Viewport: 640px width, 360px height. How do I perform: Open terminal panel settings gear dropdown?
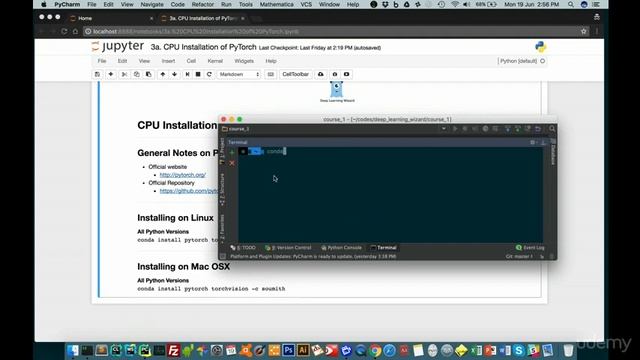(533, 142)
